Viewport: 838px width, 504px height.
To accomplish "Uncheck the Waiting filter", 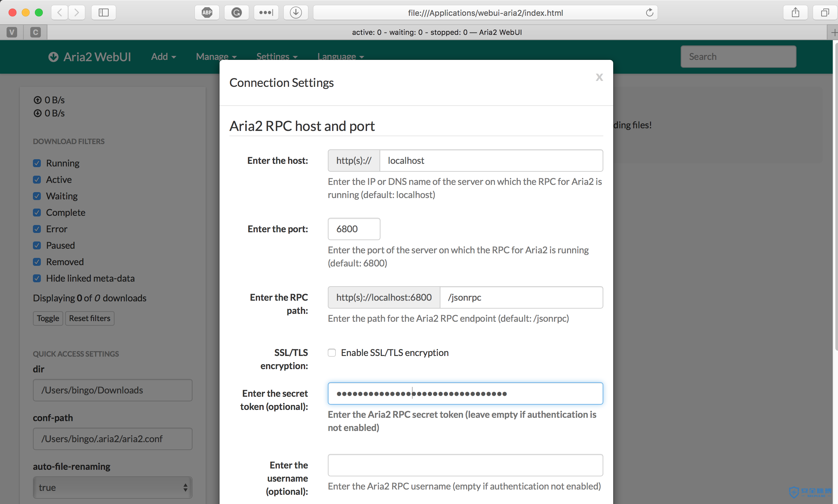I will click(x=37, y=196).
